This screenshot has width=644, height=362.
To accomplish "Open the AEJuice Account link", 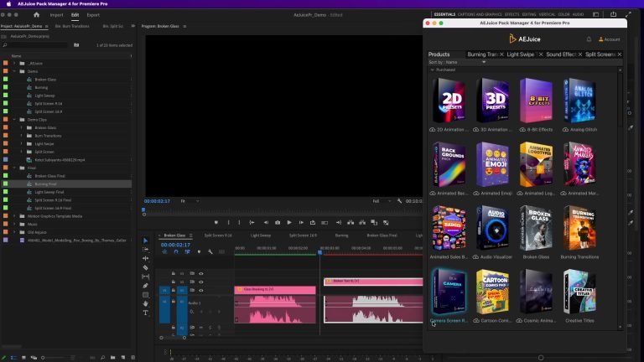I will [610, 39].
